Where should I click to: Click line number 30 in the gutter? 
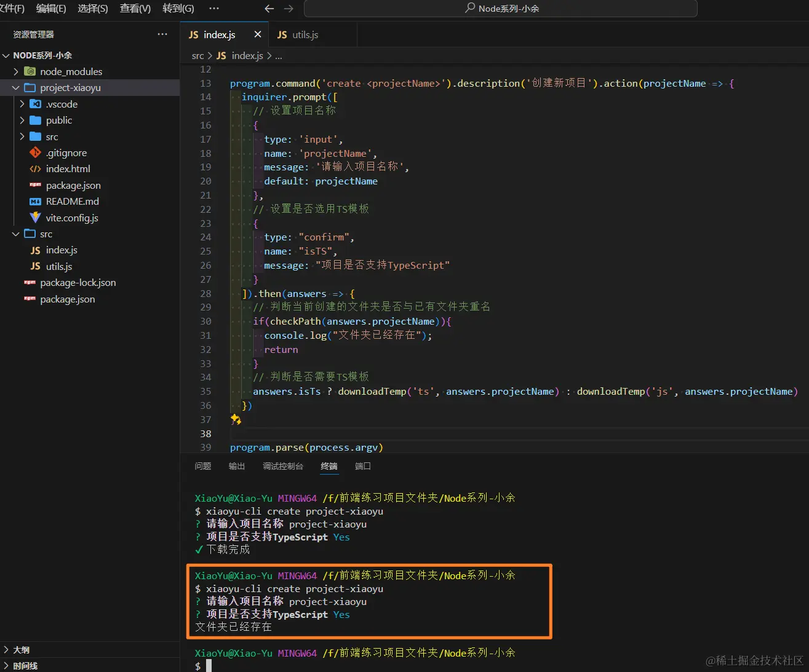point(205,322)
